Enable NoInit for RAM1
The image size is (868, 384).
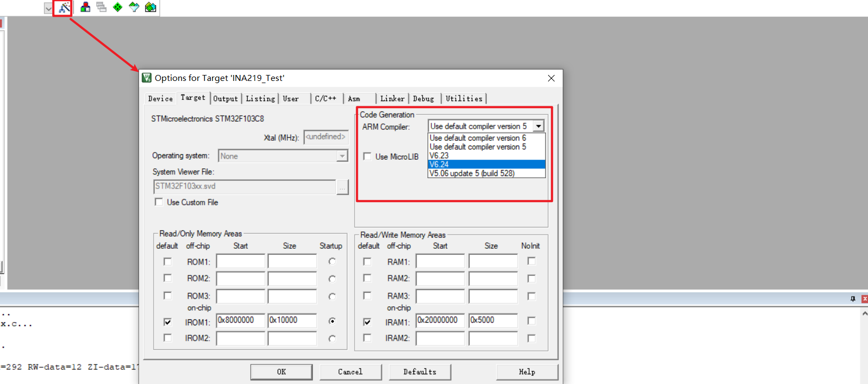point(531,261)
